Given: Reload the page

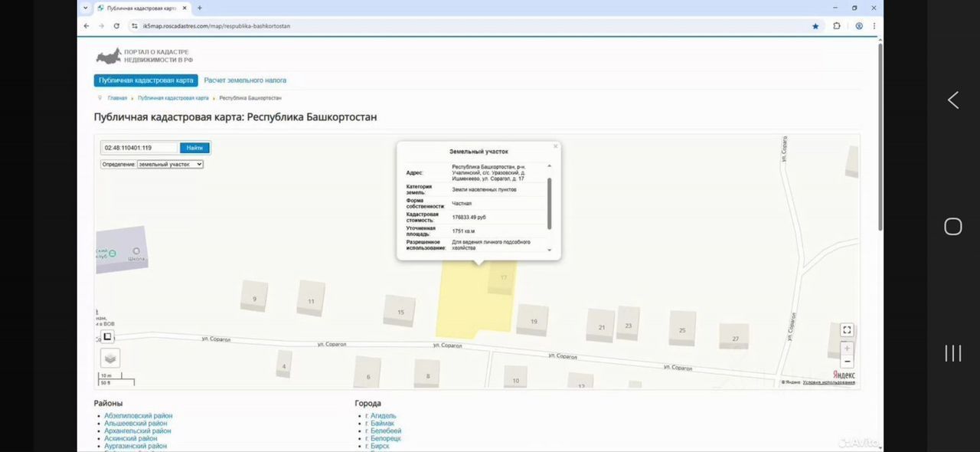Looking at the screenshot, I should pyautogui.click(x=116, y=26).
